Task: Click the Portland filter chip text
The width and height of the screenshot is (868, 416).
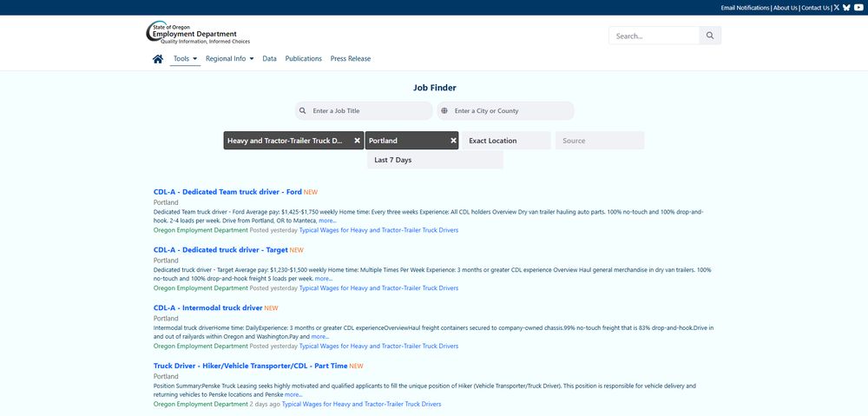Action: [x=383, y=141]
